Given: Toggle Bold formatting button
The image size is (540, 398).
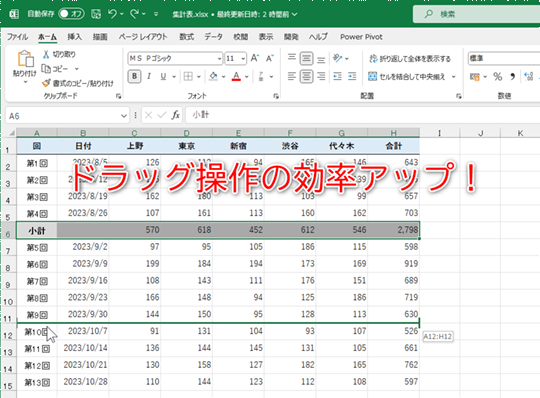Looking at the screenshot, I should (x=135, y=76).
